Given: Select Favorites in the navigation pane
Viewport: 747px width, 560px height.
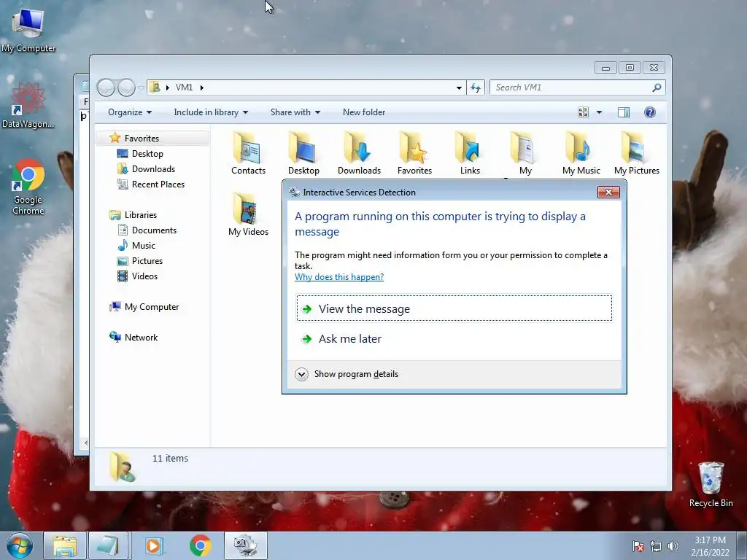Looking at the screenshot, I should pos(142,138).
